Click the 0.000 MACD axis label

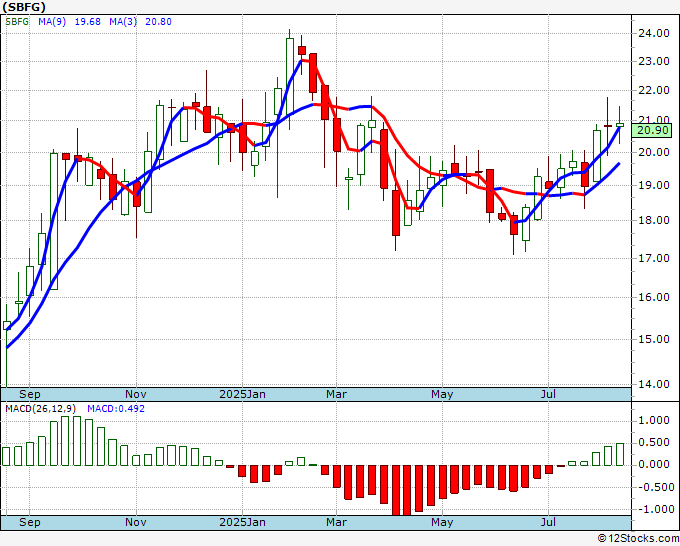654,464
